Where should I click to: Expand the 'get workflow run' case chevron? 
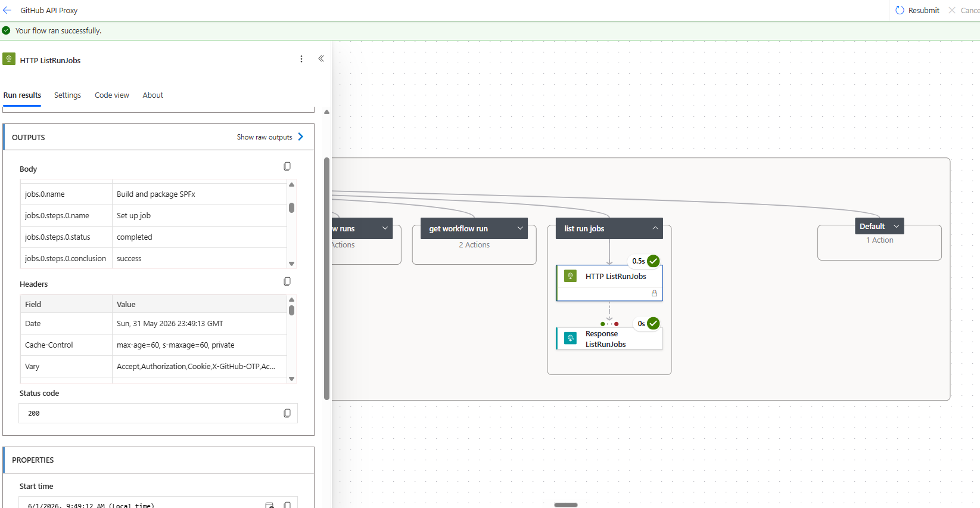(520, 228)
